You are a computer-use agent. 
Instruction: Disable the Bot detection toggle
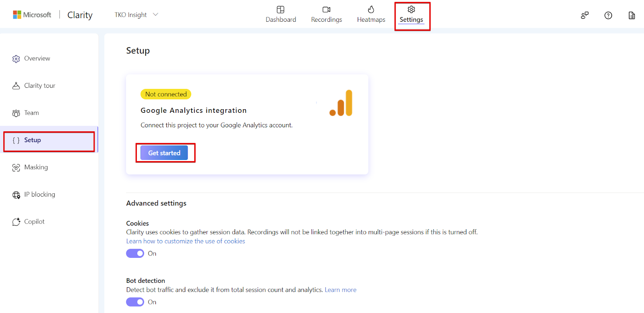pyautogui.click(x=135, y=302)
